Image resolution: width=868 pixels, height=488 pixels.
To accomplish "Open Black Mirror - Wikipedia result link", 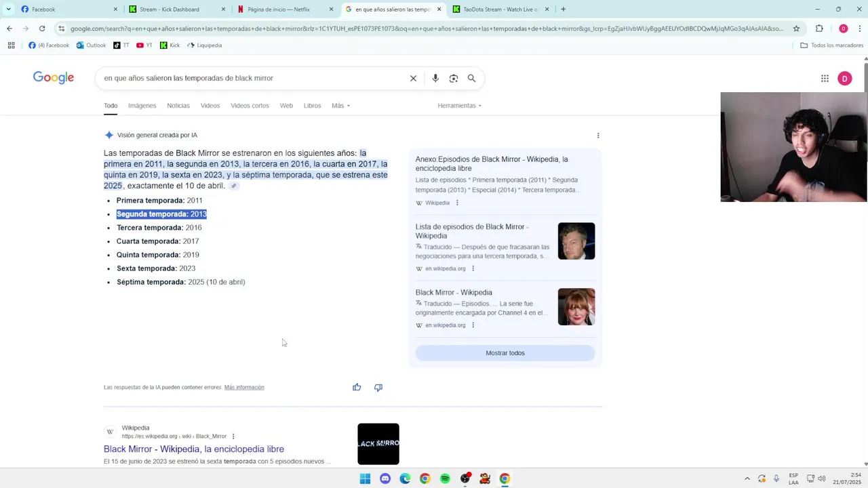I will point(194,449).
